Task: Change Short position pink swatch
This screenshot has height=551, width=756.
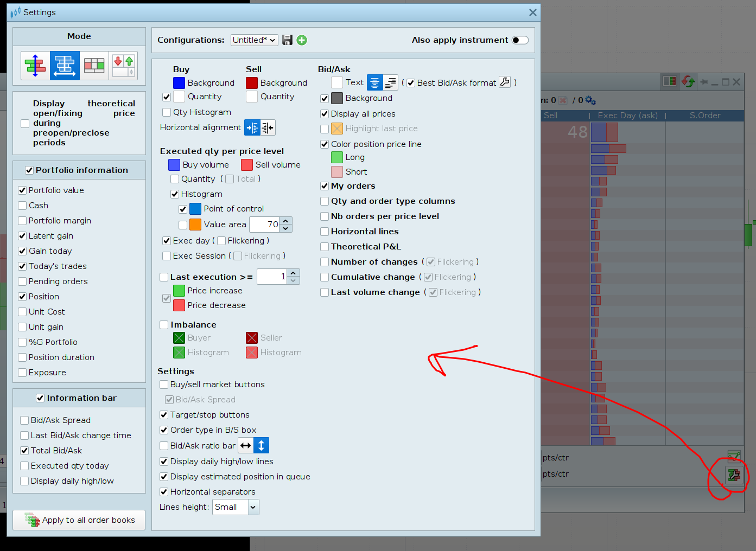Action: tap(337, 172)
